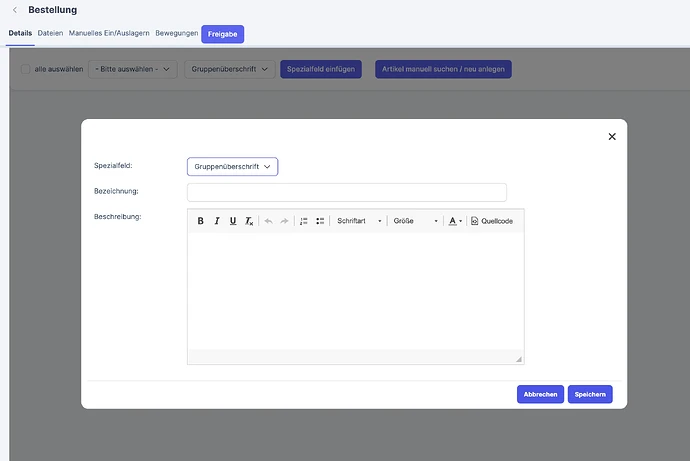Close the dialog with the X
This screenshot has height=461, width=690.
(612, 137)
